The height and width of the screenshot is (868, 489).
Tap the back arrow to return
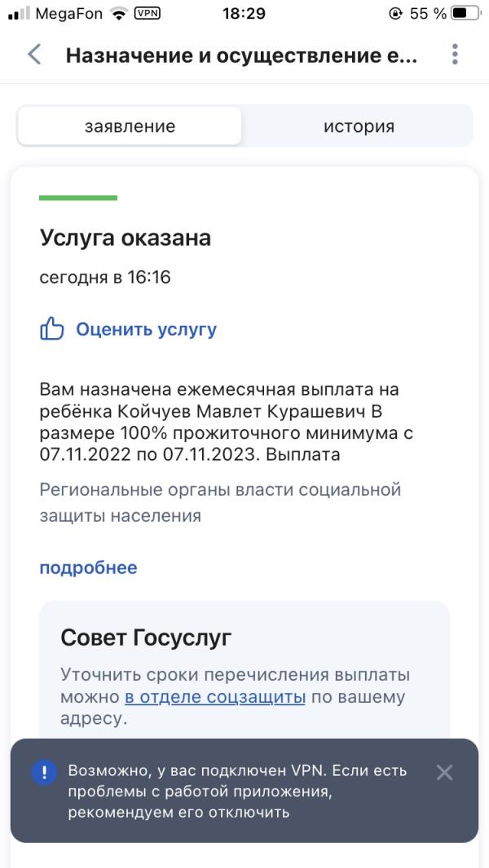click(x=33, y=55)
